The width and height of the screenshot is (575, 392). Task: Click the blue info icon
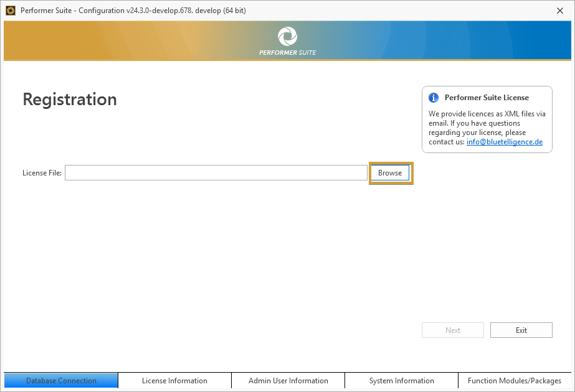click(434, 98)
